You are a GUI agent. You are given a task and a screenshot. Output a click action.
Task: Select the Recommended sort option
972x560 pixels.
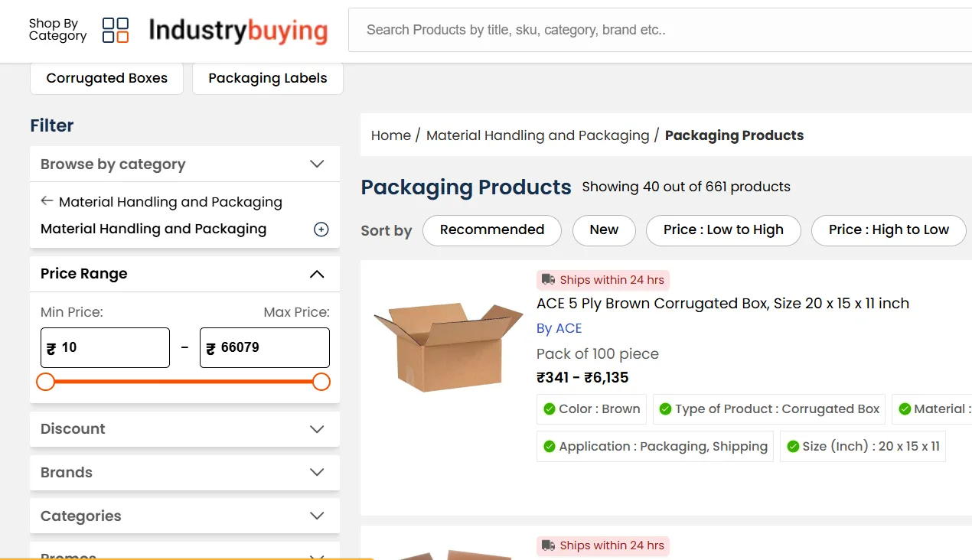pos(492,230)
